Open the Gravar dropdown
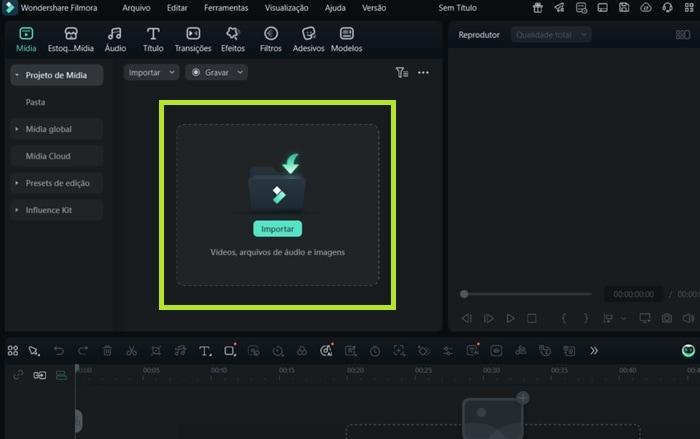The image size is (700, 439). pos(217,72)
